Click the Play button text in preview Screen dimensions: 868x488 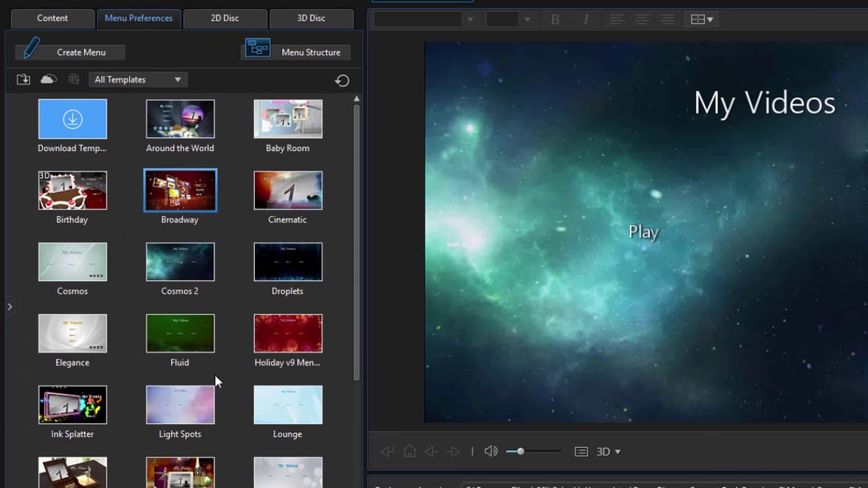point(644,232)
